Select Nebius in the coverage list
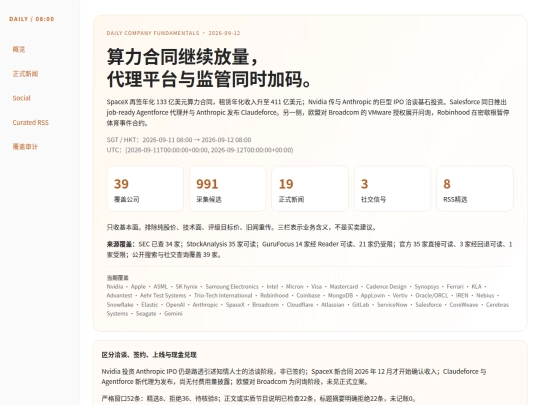This screenshot has width=540, height=405. [x=485, y=295]
